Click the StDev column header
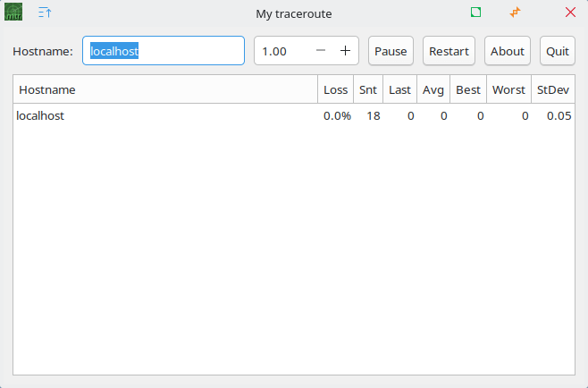The width and height of the screenshot is (588, 388). coord(553,89)
